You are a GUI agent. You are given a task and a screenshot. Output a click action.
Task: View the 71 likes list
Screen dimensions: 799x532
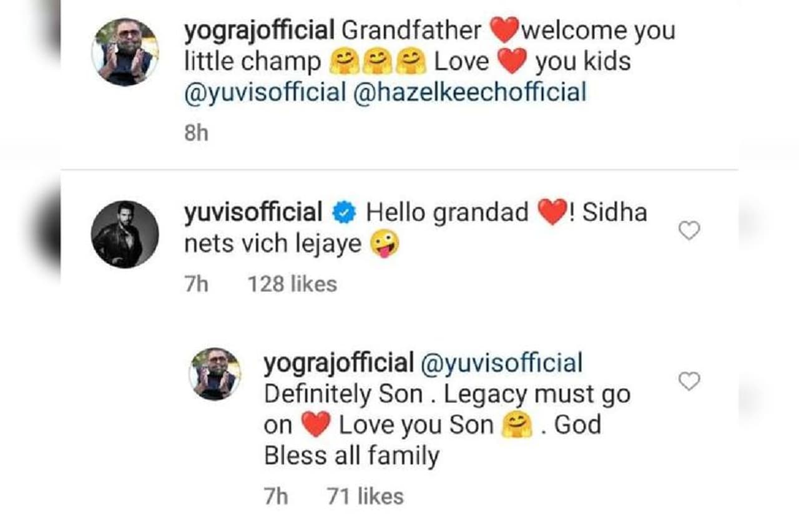365,496
